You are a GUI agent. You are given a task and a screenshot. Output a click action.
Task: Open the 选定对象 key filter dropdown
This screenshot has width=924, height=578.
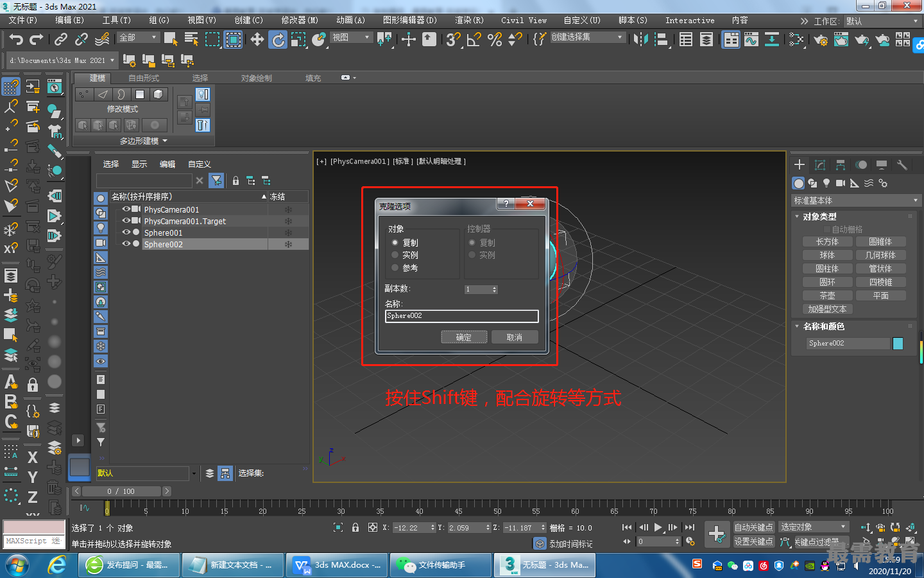pyautogui.click(x=814, y=527)
